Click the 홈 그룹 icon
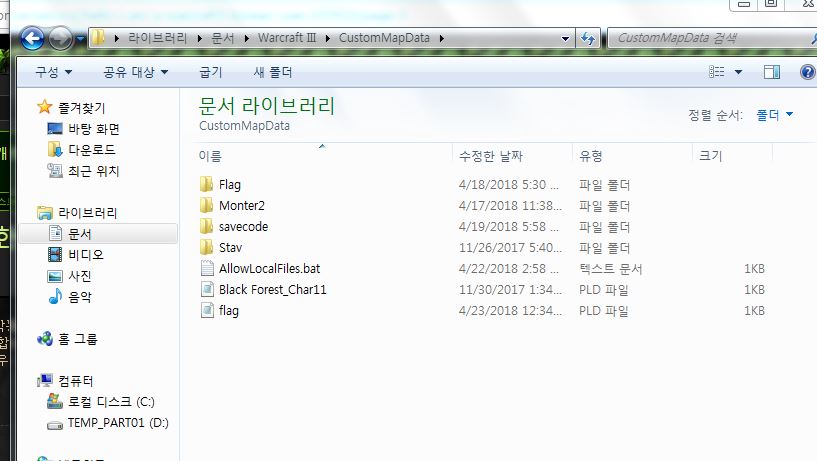Screen dimensions: 817x461 coord(45,339)
